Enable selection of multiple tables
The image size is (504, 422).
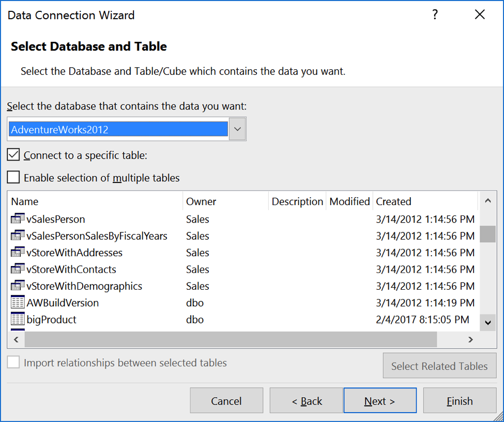pyautogui.click(x=13, y=177)
